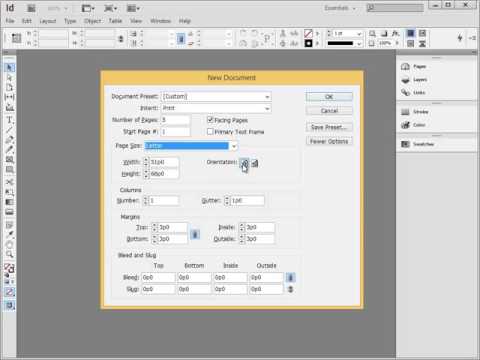480x360 pixels.
Task: Open the Type menu
Action: point(70,21)
